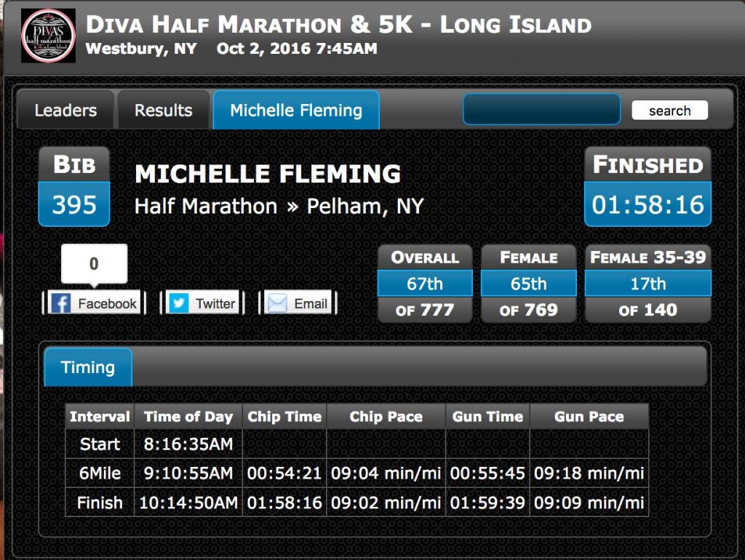Click the Facebook share count bubble
Screen dimensions: 745x560
(x=94, y=264)
